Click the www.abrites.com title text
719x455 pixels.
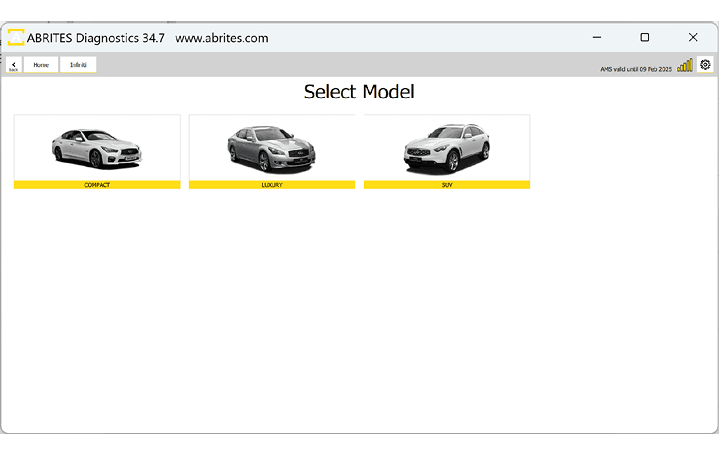coord(221,38)
